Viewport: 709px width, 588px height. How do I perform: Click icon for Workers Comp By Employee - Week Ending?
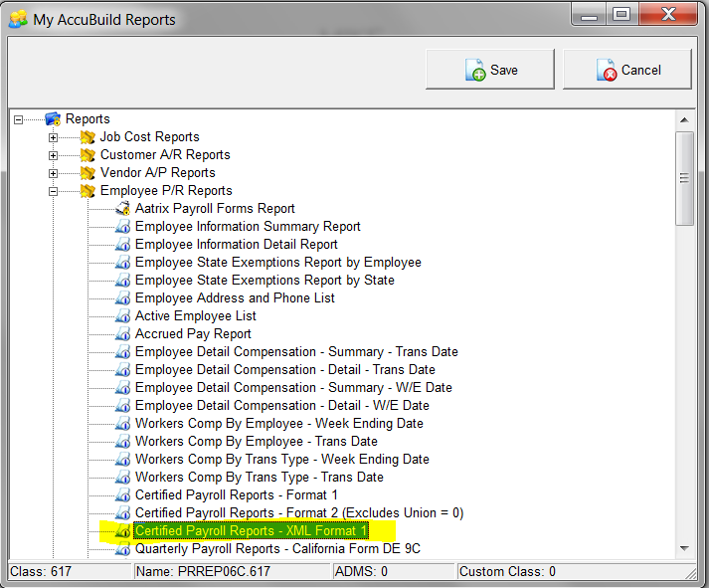click(122, 424)
